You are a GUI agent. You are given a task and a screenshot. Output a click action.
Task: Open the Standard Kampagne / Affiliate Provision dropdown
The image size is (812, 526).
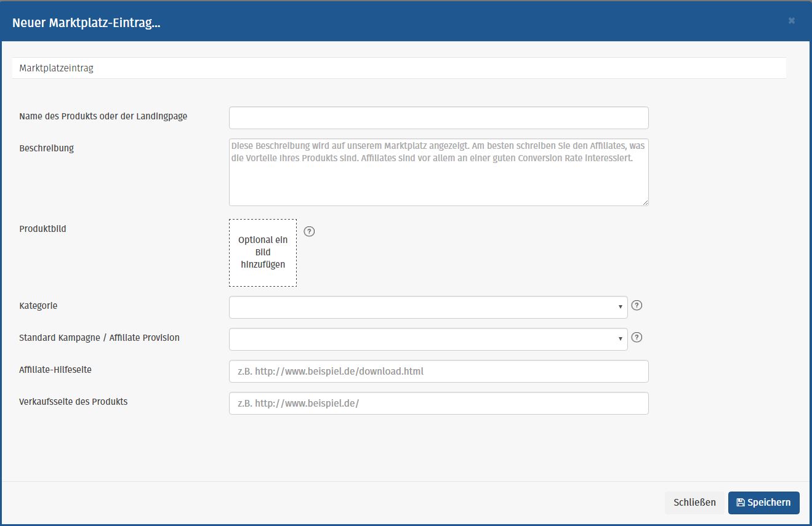pos(428,339)
